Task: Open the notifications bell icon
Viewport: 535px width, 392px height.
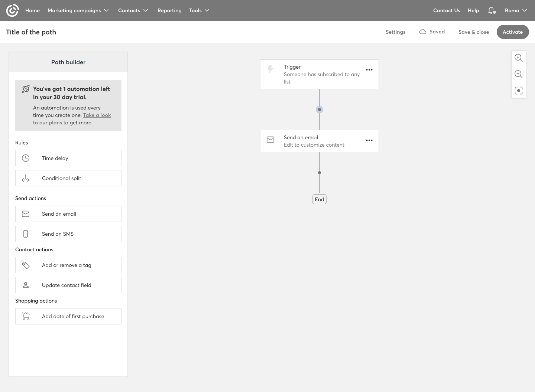Action: pos(492,10)
